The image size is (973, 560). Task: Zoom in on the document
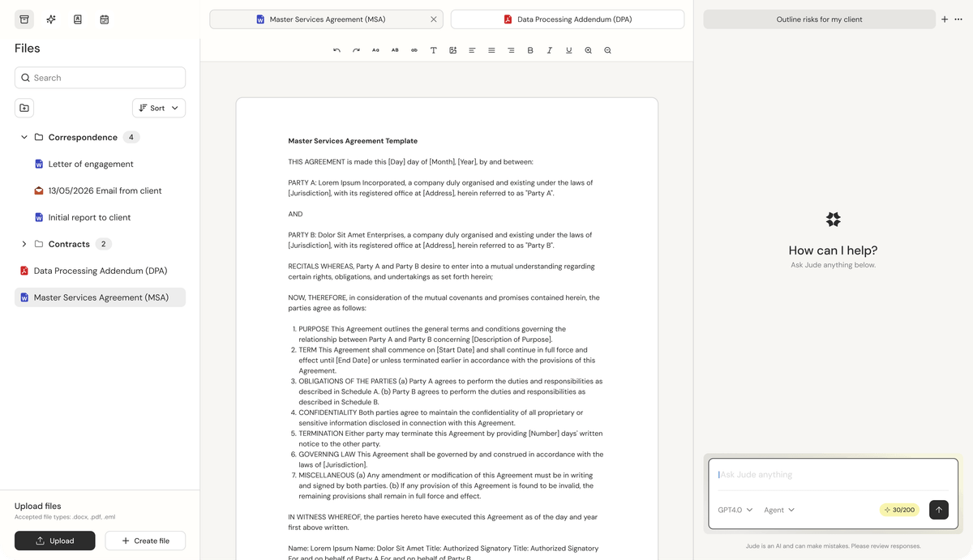(589, 50)
